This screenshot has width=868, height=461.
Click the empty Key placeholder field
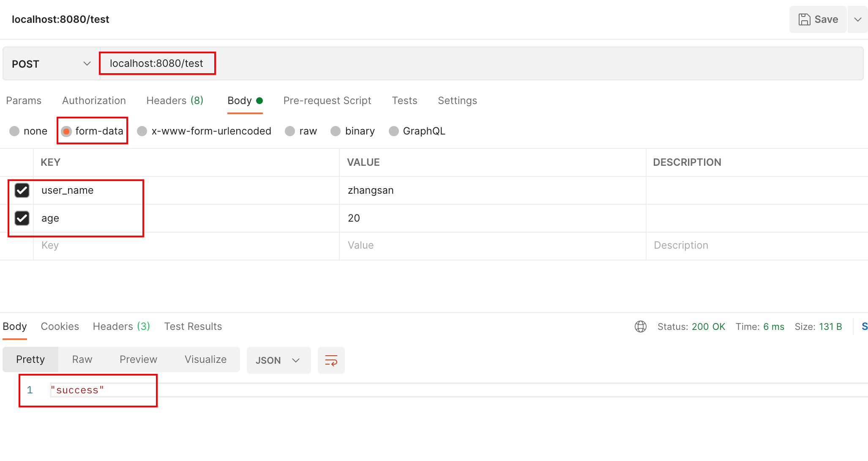pos(186,245)
